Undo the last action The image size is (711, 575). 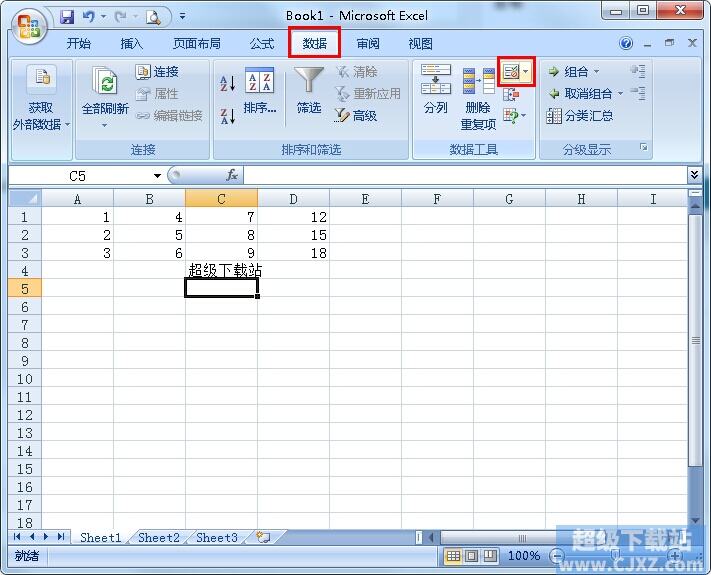tap(88, 17)
